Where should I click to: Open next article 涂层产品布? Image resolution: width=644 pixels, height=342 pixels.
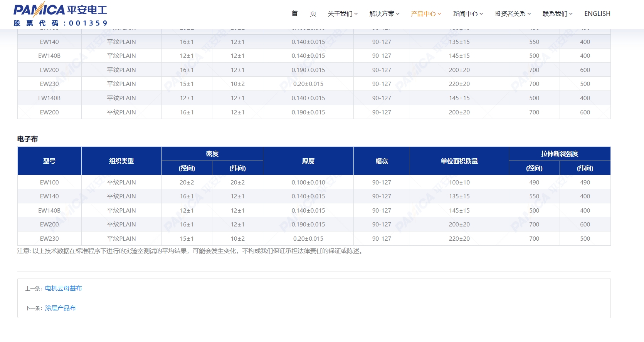(x=61, y=308)
